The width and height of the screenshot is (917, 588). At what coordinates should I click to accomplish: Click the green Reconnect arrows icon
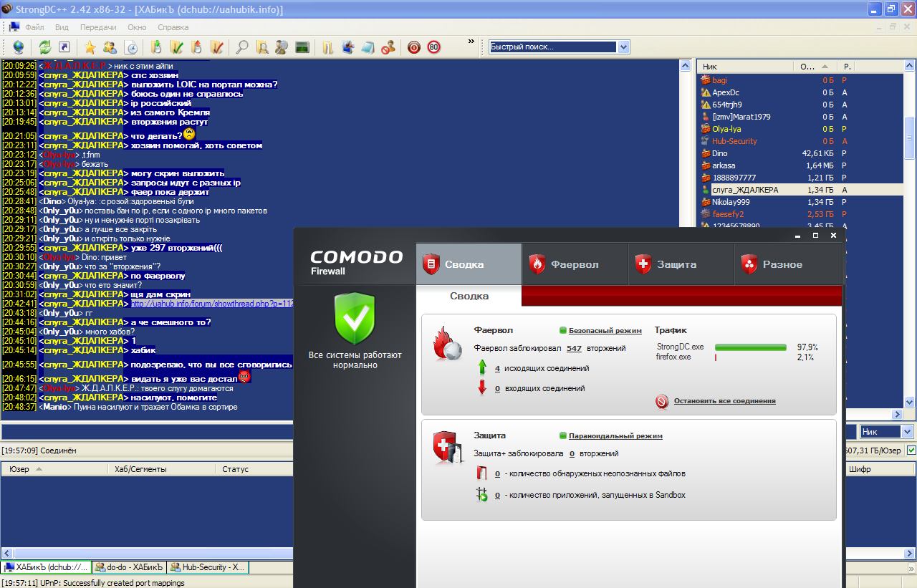pyautogui.click(x=44, y=47)
